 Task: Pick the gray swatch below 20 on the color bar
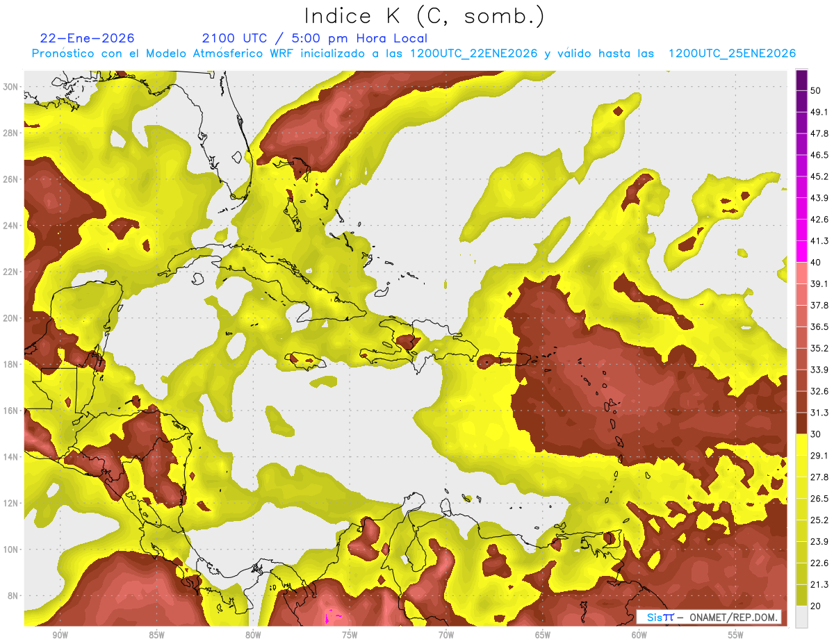point(801,618)
